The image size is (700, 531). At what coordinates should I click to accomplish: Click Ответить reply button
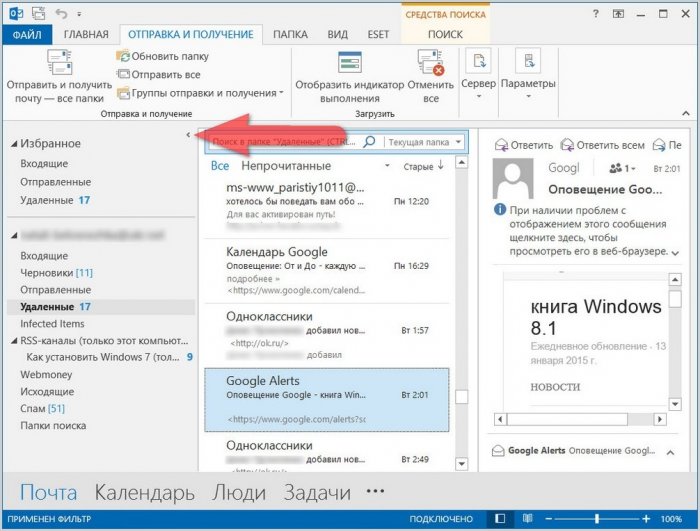(524, 145)
